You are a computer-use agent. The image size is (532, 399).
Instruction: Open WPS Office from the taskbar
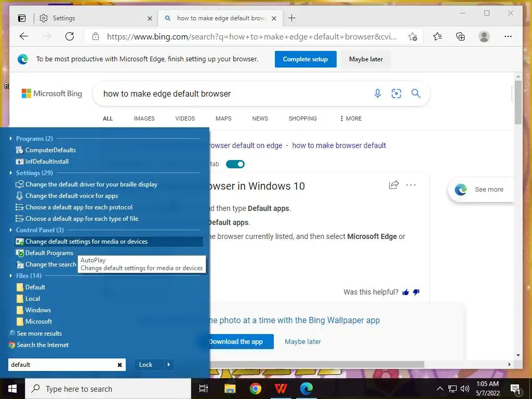[281, 389]
